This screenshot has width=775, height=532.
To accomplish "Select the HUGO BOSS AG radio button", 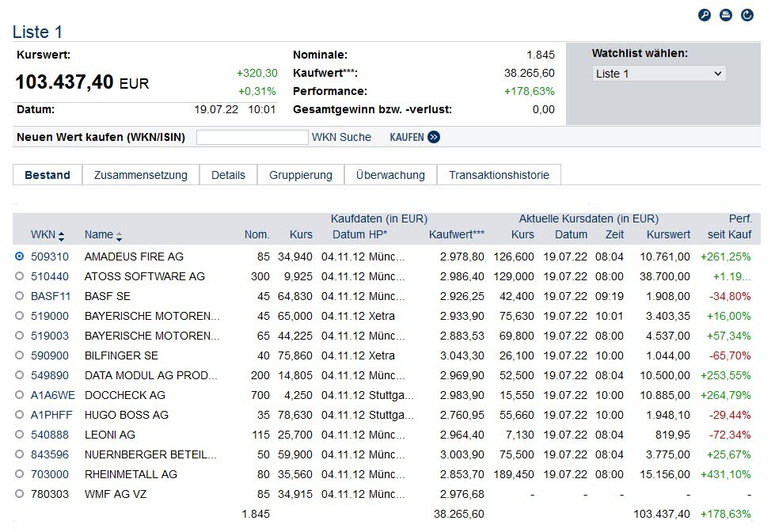I will [20, 415].
